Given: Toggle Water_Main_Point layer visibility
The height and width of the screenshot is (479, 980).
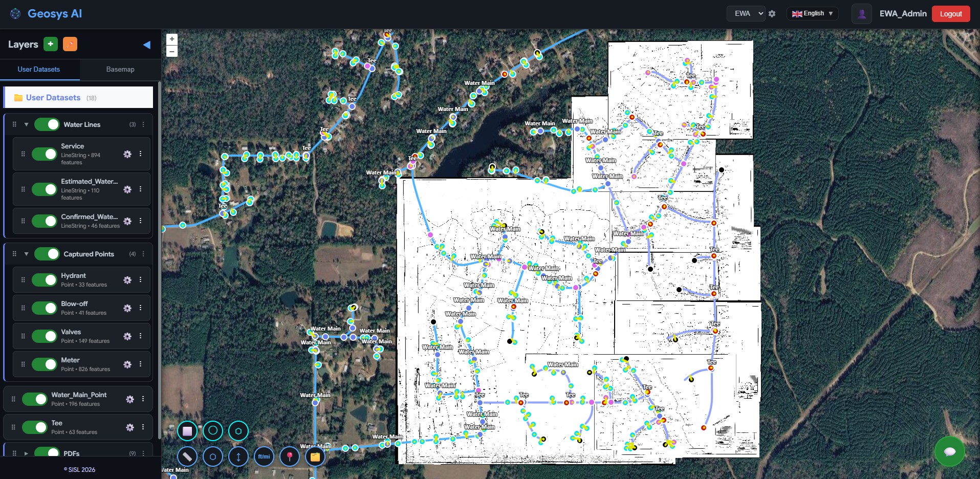Looking at the screenshot, I should [x=35, y=399].
